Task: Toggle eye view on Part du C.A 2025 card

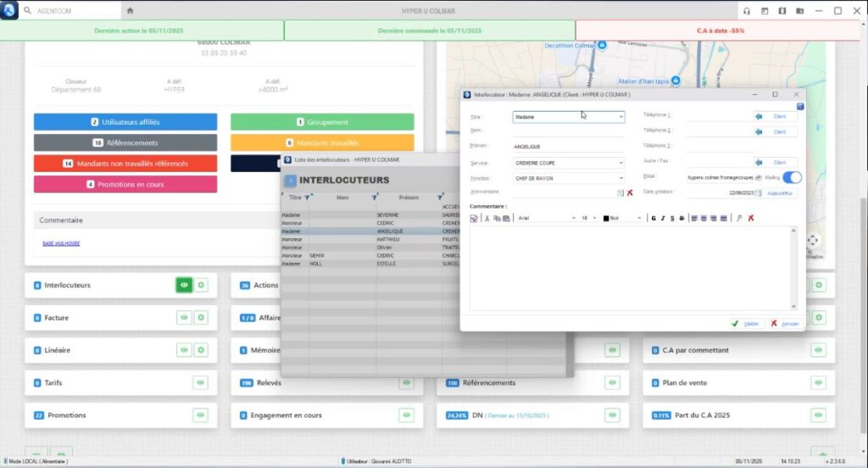Action: coord(818,415)
